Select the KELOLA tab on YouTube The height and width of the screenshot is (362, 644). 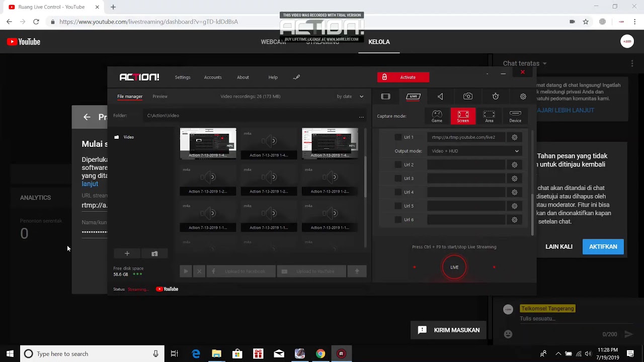click(x=379, y=42)
